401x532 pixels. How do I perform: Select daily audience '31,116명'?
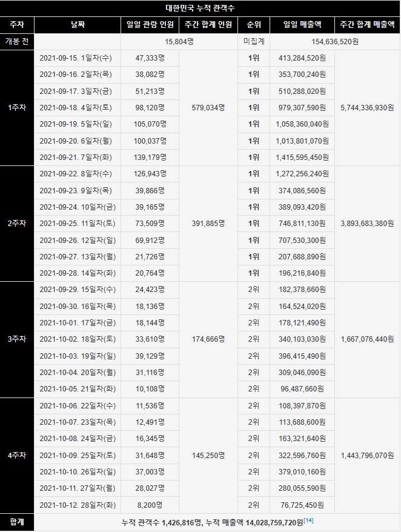pos(150,373)
